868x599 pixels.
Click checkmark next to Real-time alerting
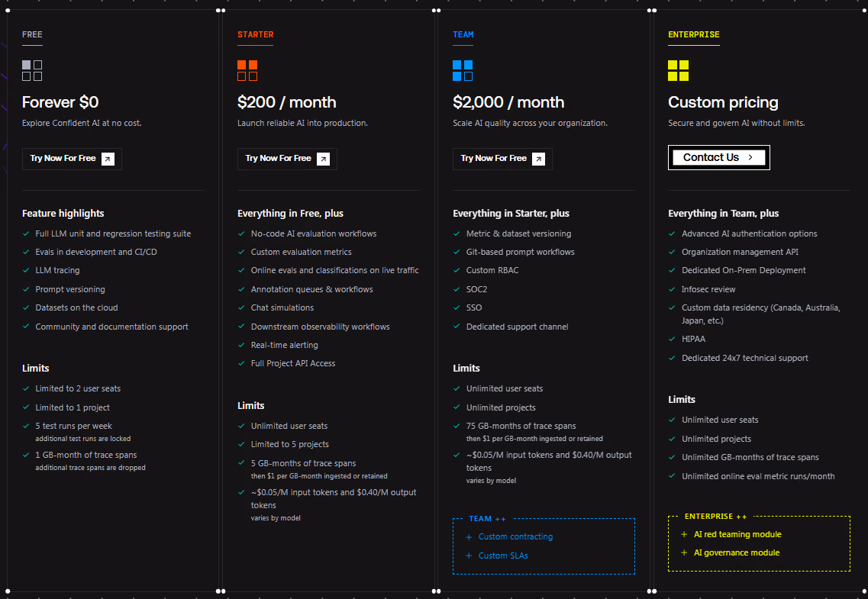coord(241,345)
